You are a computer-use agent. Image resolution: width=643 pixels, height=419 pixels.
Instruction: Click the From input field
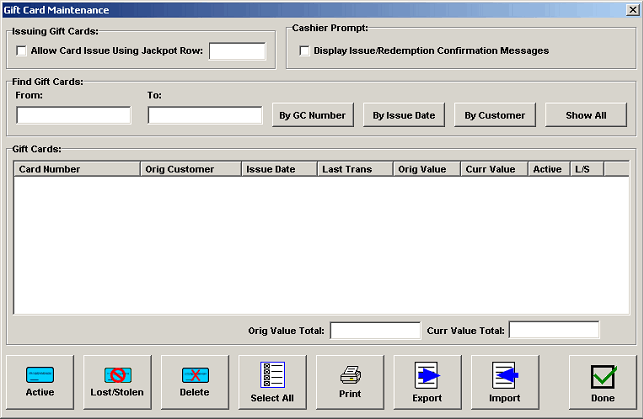[73, 115]
